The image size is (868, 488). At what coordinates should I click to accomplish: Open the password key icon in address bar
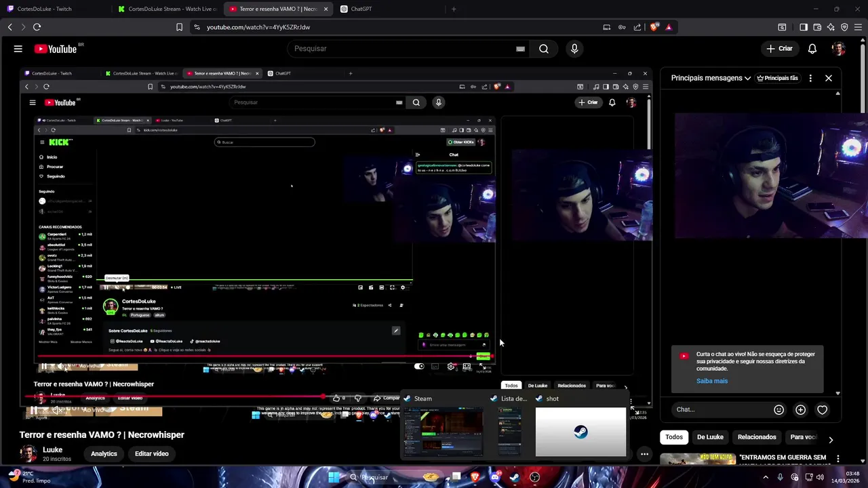pos(622,27)
